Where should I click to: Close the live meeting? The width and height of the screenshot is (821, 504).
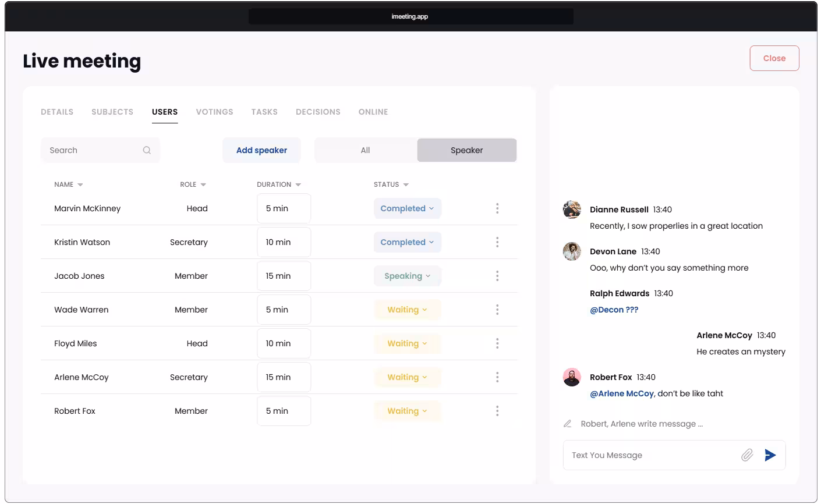pos(774,58)
